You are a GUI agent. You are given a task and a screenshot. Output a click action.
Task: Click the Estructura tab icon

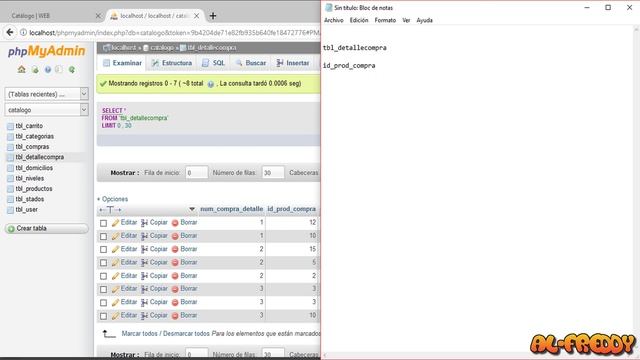(x=155, y=63)
